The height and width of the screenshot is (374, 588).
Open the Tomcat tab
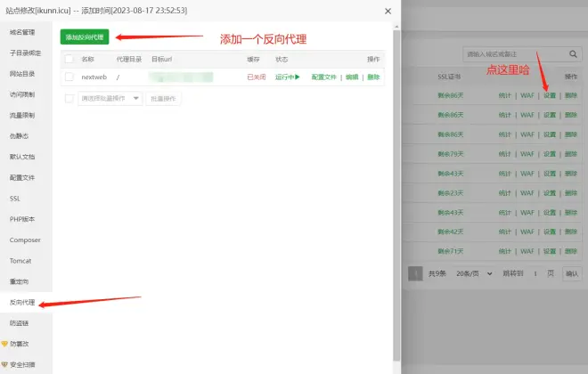20,261
